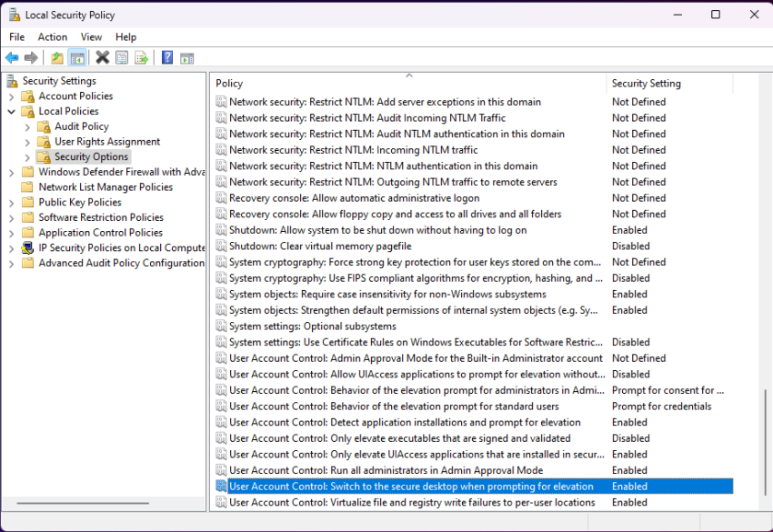The width and height of the screenshot is (773, 532).
Task: Expand the IP Security Policies node
Action: [11, 247]
